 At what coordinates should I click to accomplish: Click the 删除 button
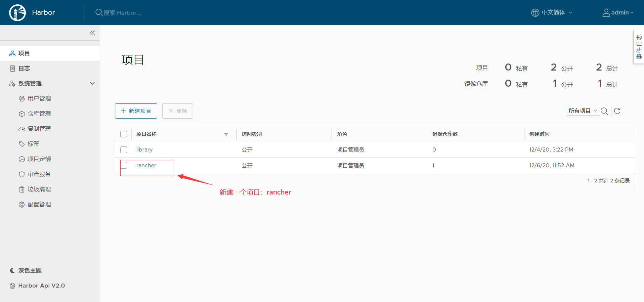tap(178, 111)
